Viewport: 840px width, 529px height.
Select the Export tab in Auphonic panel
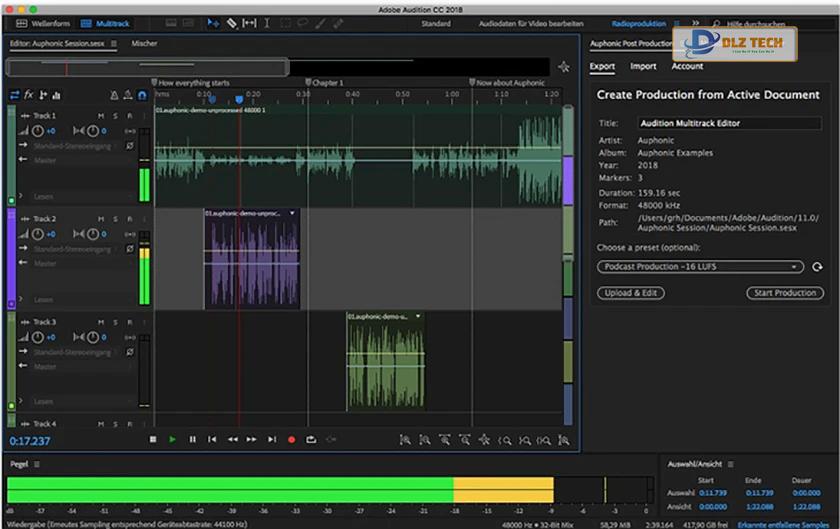click(x=602, y=66)
